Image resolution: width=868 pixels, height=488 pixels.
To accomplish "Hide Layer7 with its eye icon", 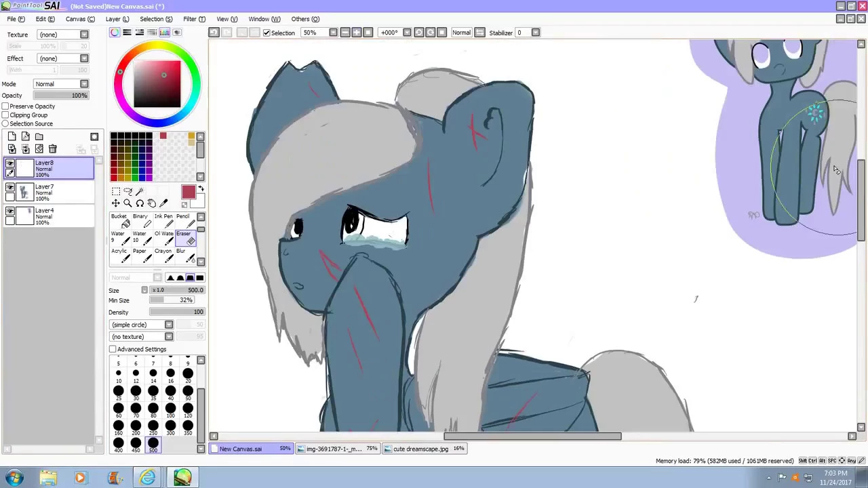I will pyautogui.click(x=10, y=187).
